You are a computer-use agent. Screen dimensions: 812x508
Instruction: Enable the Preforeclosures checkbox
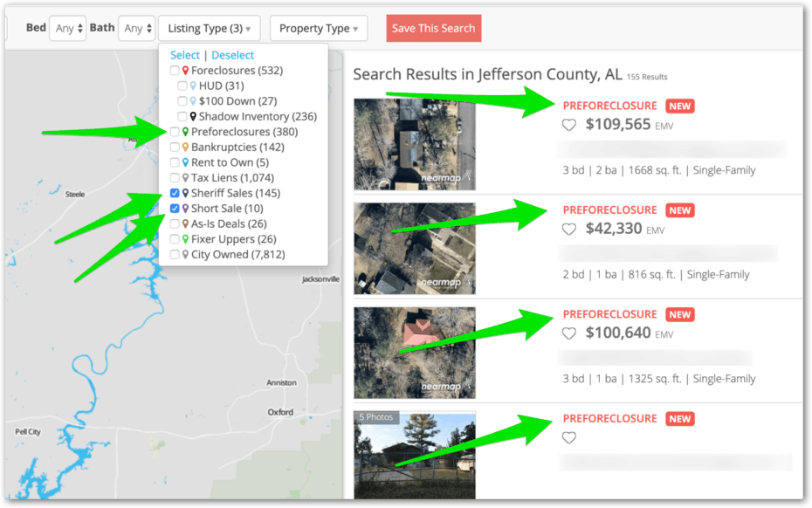coord(175,132)
